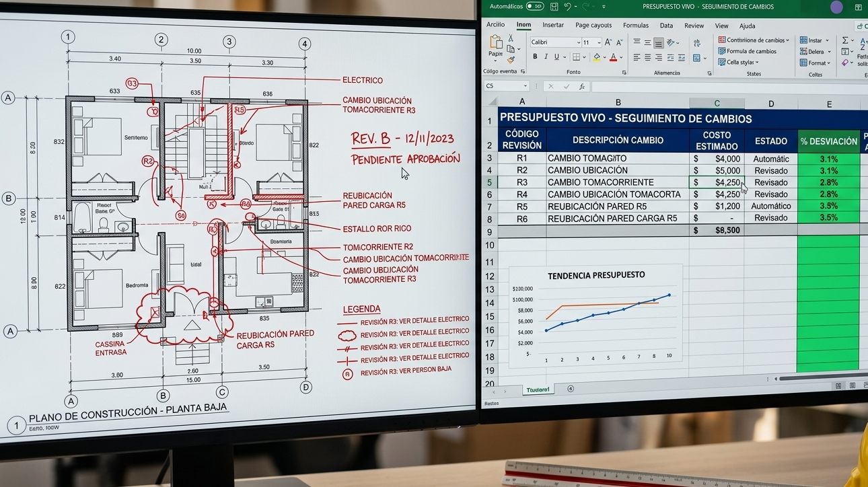Image resolution: width=868 pixels, height=487 pixels.
Task: Select the Format Painter brush icon
Action: [511, 59]
